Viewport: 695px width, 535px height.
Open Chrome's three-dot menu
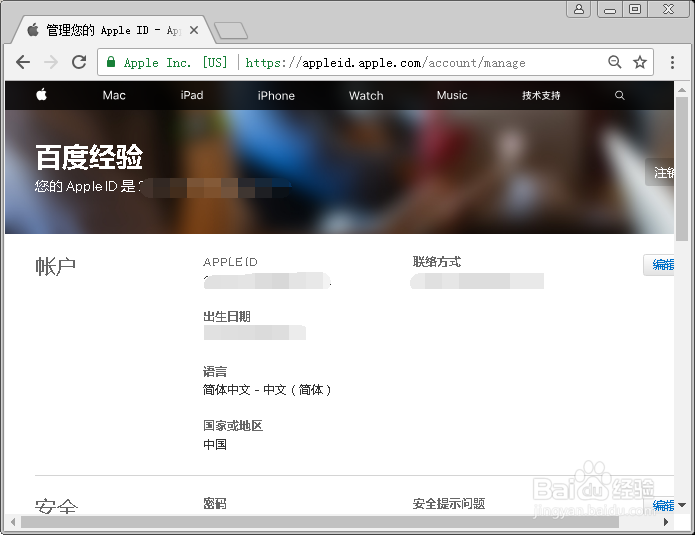pos(672,62)
